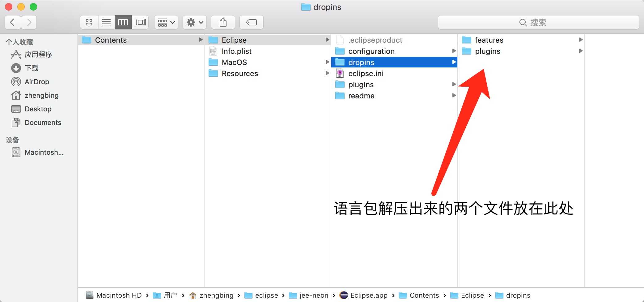
Task: Switch to list view
Action: click(106, 22)
